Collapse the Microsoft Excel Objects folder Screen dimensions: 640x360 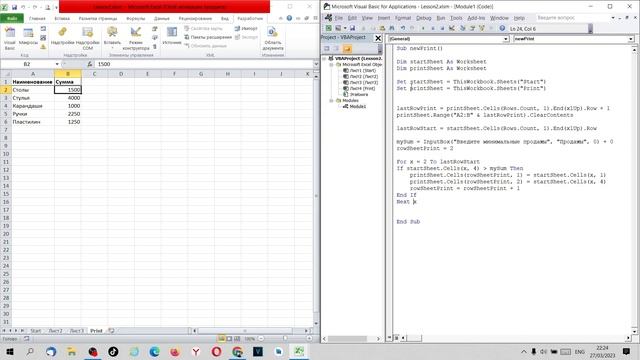click(x=331, y=64)
